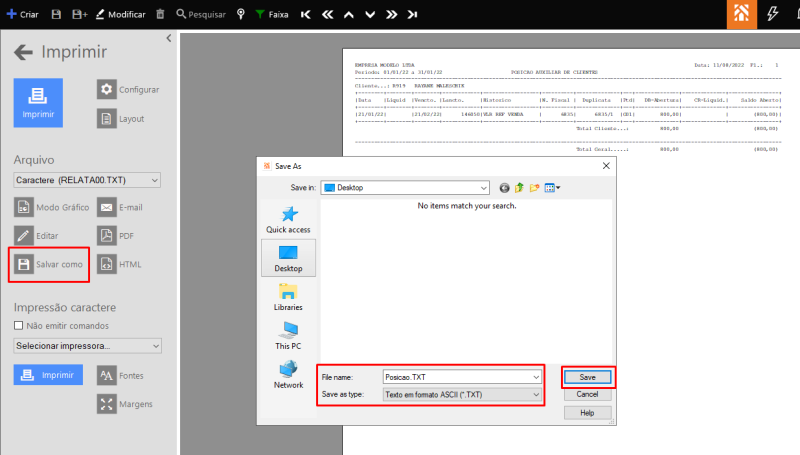800x455 pixels.
Task: Select Network in places bar
Action: point(288,375)
